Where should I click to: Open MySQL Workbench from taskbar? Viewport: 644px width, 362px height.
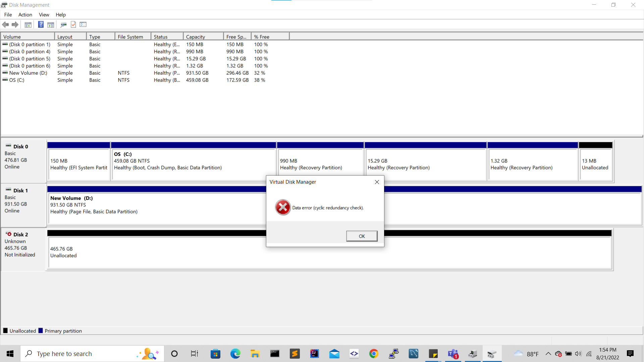pos(414,354)
